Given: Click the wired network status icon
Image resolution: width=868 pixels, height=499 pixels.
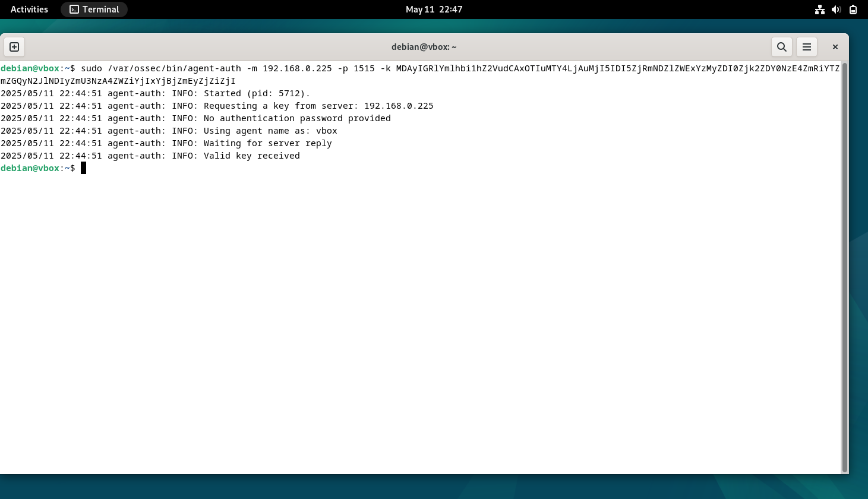Looking at the screenshot, I should click(820, 10).
